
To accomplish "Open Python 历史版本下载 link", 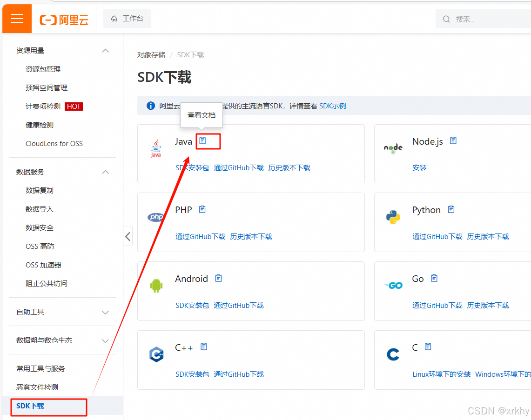I will 488,237.
